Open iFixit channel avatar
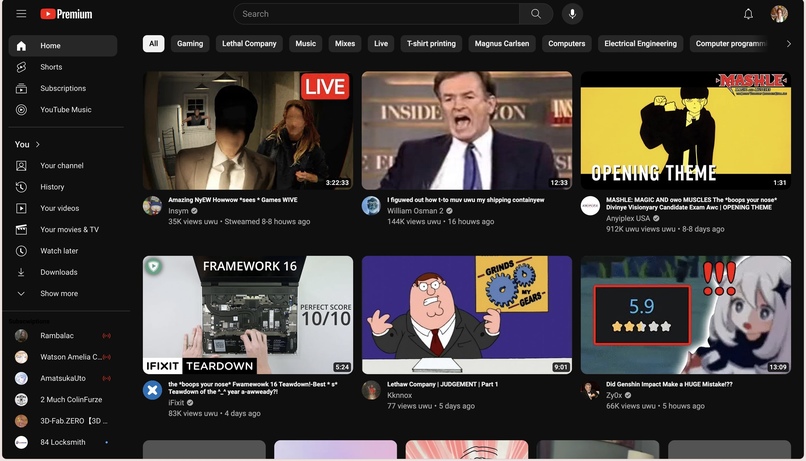Screen dimensions: 806x461 [152, 390]
